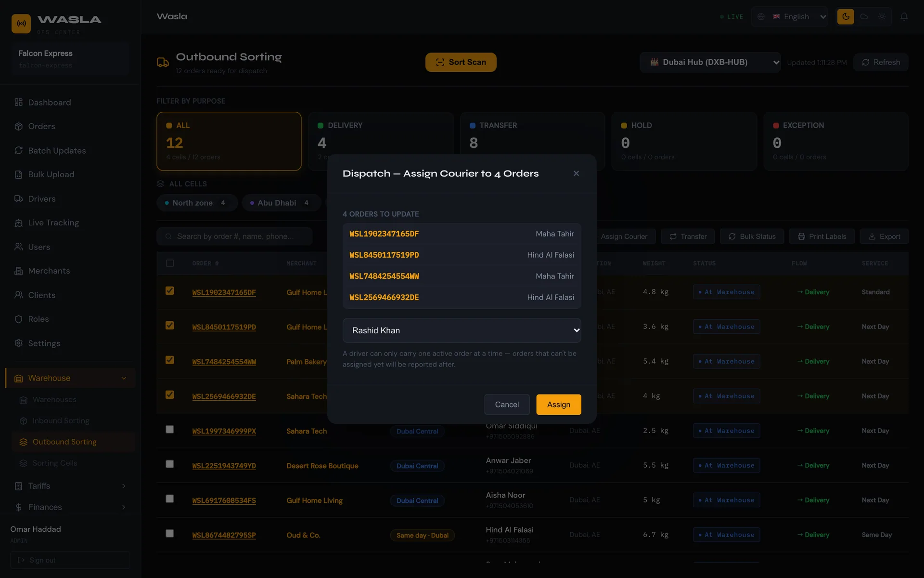This screenshot has width=924, height=578.
Task: Click the Drivers truck icon
Action: pos(19,198)
